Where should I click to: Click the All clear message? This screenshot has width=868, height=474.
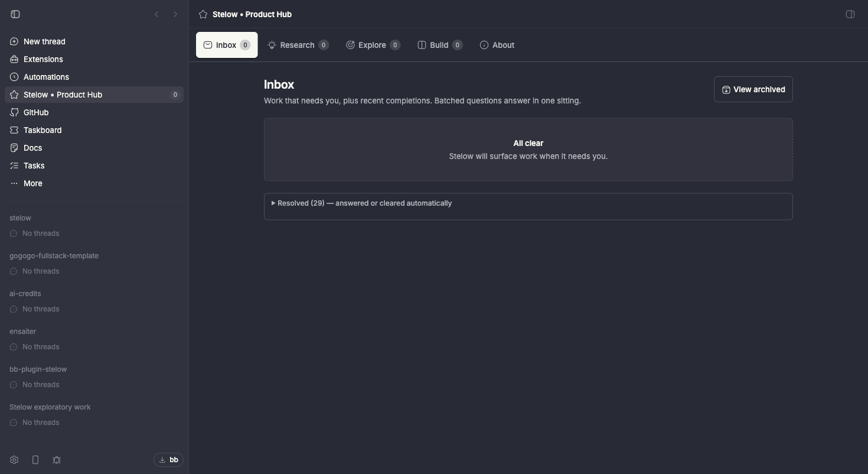pos(528,143)
